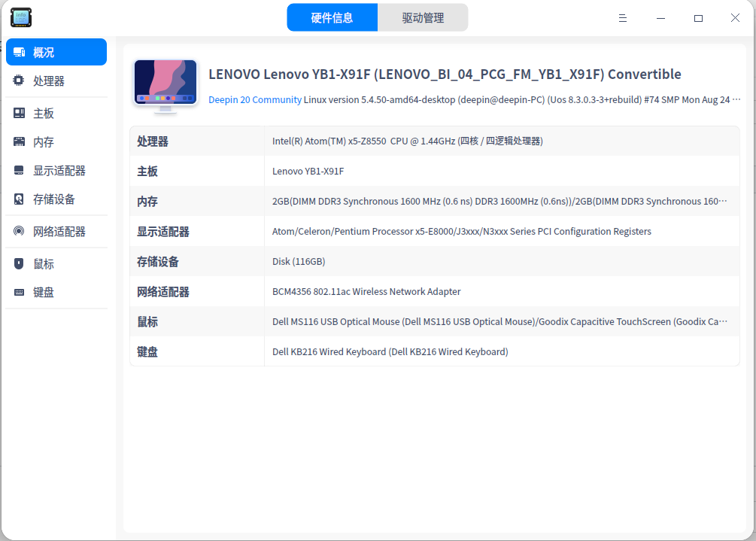Select the 处理器 sidebar icon
This screenshot has width=756, height=541.
pos(18,81)
